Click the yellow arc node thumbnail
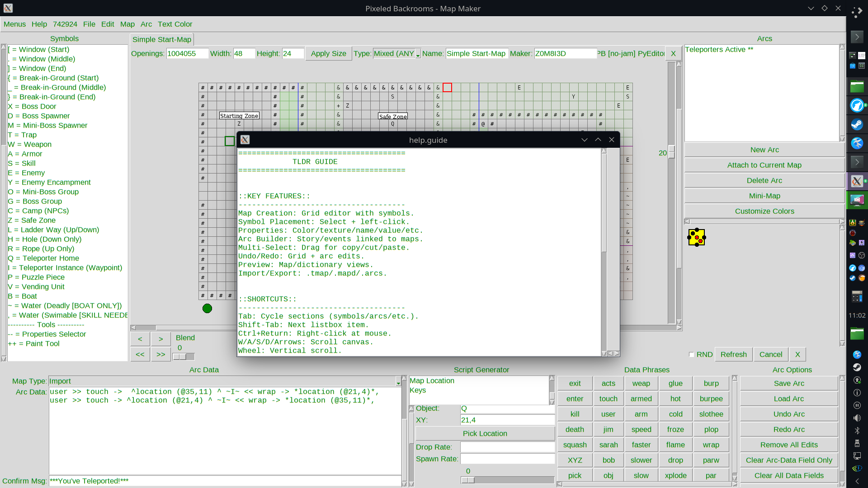The width and height of the screenshot is (868, 488). [696, 237]
